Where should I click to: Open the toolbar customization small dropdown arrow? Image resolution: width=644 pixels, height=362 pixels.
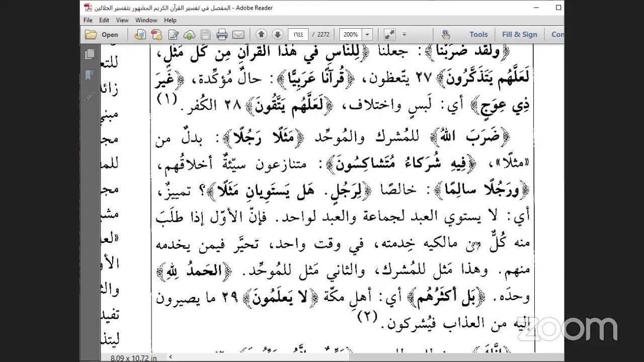point(404,34)
